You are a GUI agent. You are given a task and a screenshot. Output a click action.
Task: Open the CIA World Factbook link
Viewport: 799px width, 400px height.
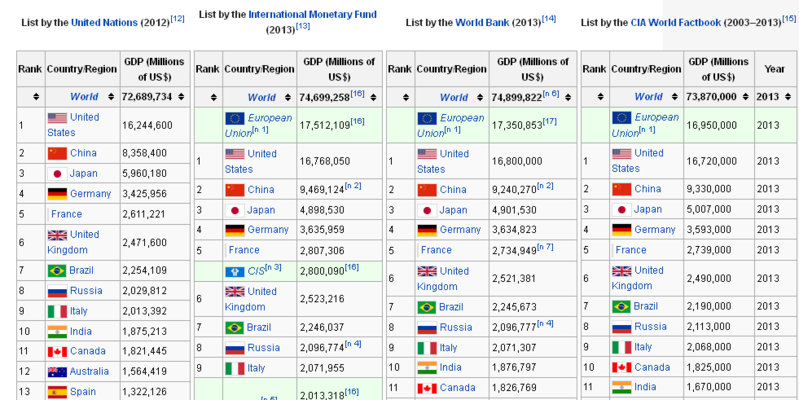tap(676, 22)
